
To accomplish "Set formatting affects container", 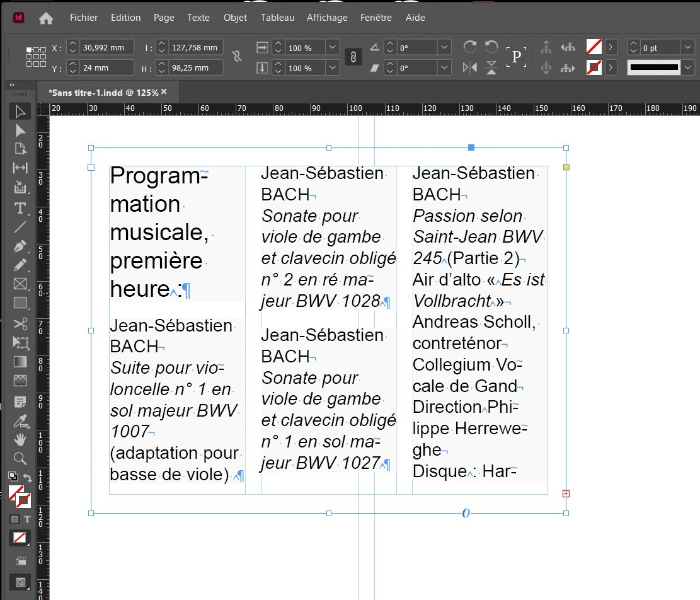I will click(14, 519).
